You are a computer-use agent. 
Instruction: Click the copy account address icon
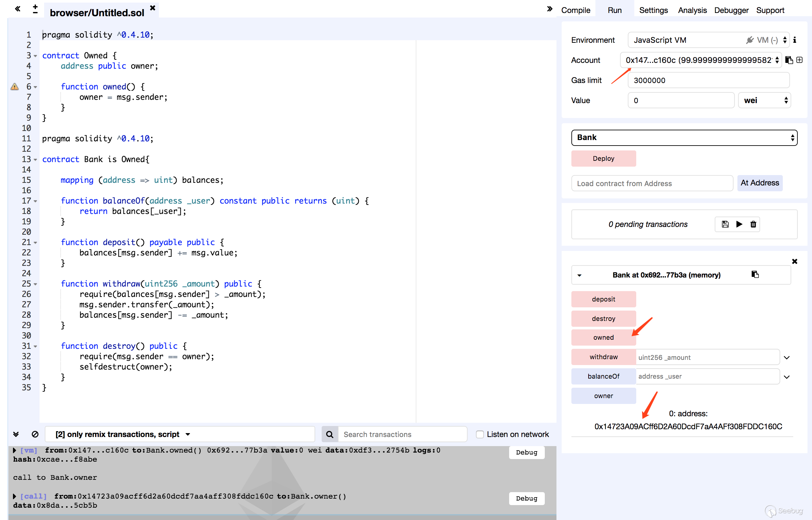789,60
